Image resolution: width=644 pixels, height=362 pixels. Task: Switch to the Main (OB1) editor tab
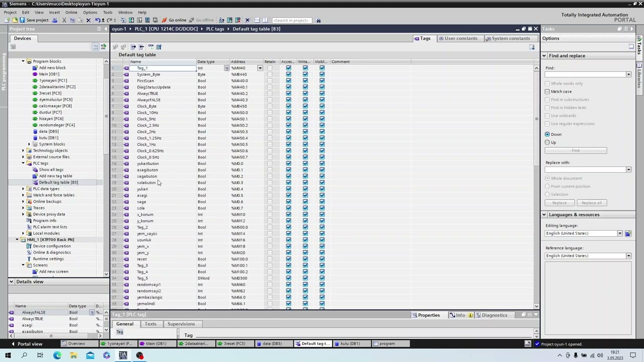pos(156,344)
